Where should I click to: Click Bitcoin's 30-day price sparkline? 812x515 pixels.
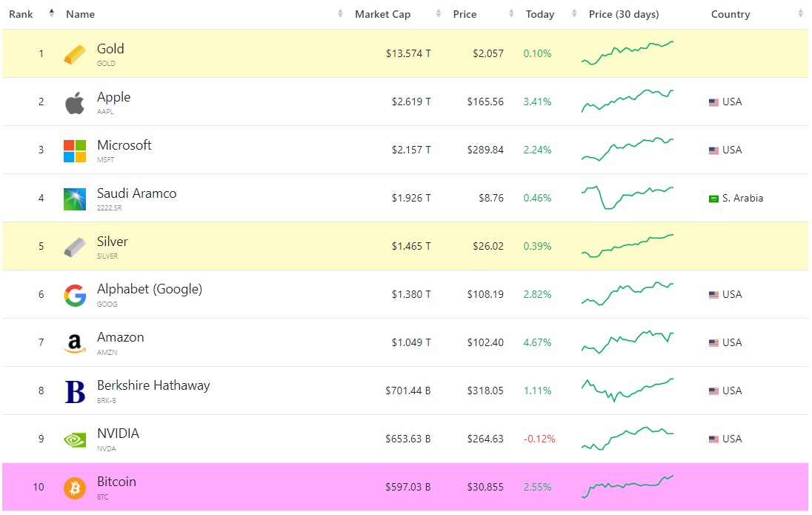[x=628, y=486]
